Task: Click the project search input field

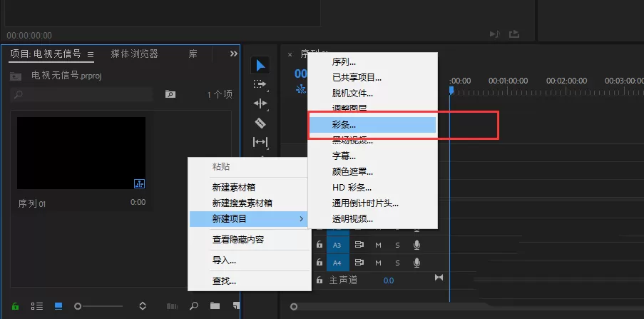Action: click(82, 94)
